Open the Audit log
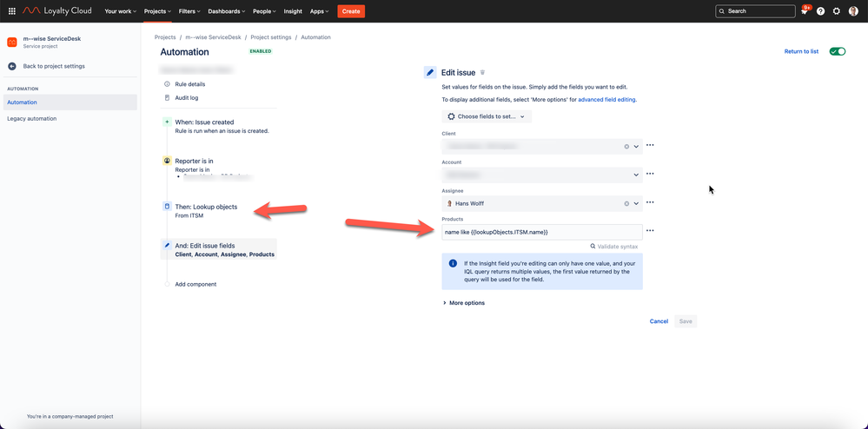The image size is (868, 429). tap(187, 97)
